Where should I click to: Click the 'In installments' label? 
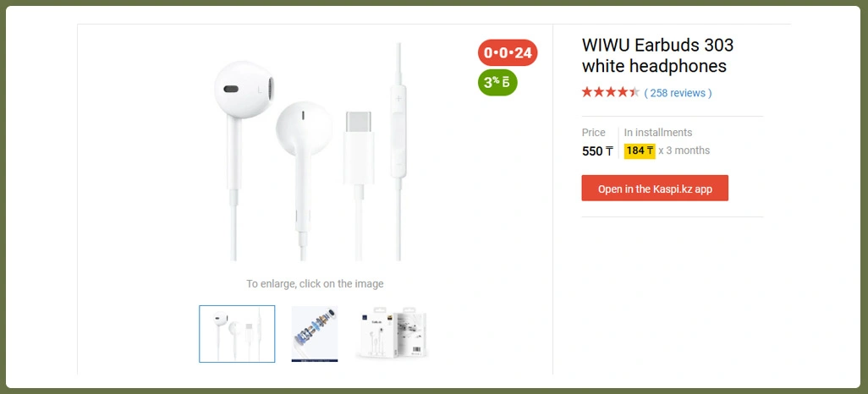point(658,133)
